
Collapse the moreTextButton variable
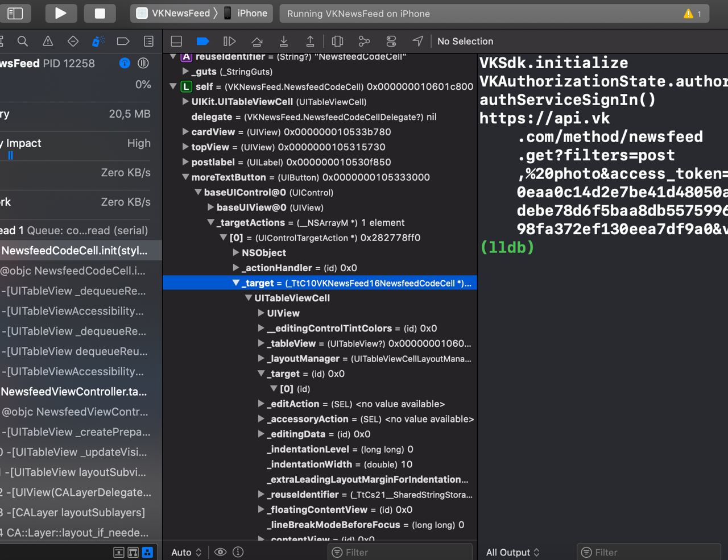(x=185, y=177)
